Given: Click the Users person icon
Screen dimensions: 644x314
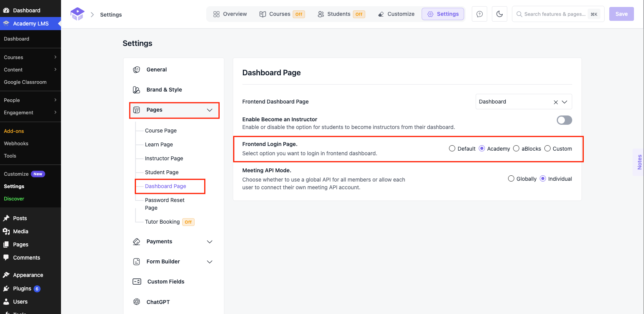Looking at the screenshot, I should tap(6, 302).
